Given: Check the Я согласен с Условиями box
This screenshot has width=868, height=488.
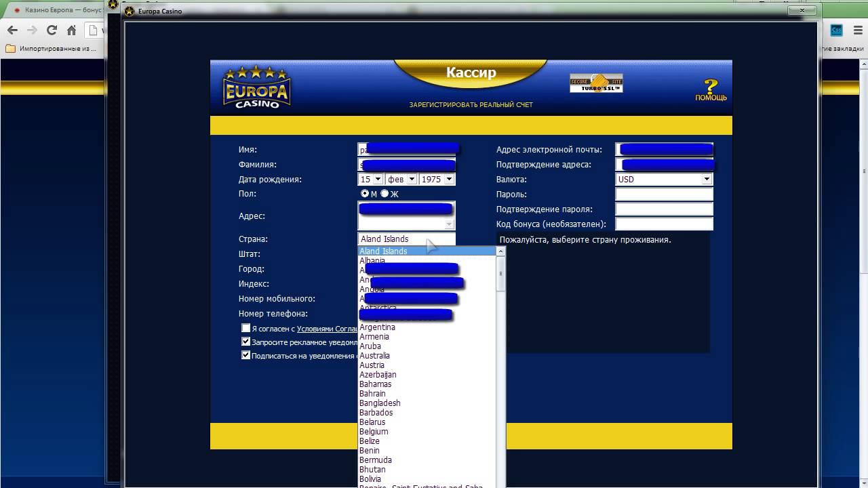Looking at the screenshot, I should coord(246,328).
